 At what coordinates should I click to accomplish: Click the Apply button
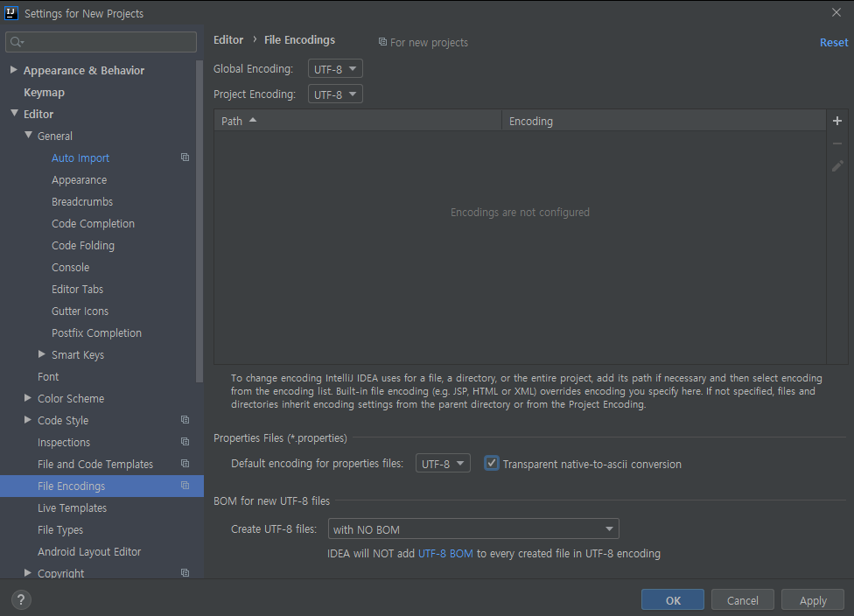(813, 600)
